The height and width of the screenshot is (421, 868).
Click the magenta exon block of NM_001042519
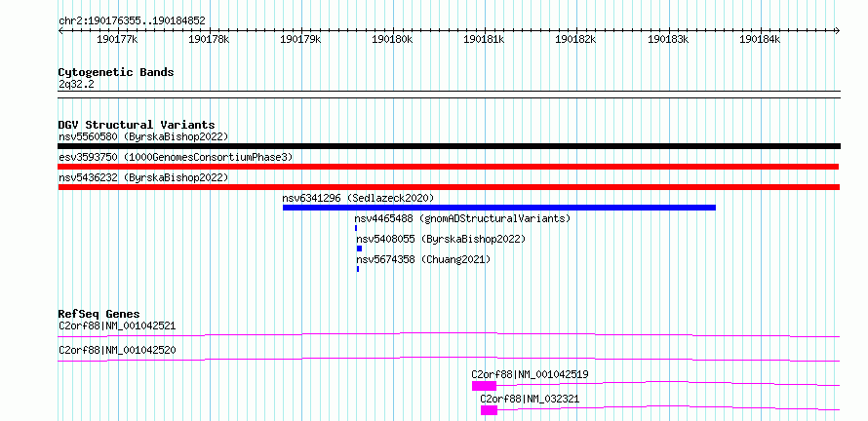tap(485, 386)
